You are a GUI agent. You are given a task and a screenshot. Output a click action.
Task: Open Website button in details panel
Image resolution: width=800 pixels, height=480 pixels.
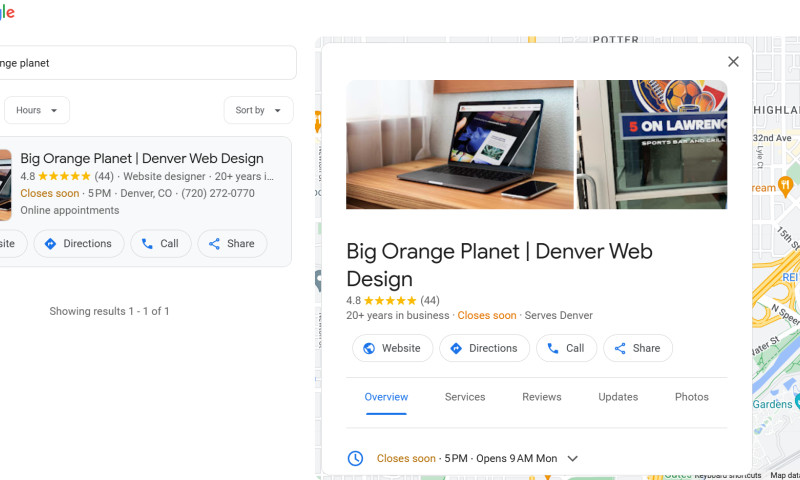[x=392, y=348]
